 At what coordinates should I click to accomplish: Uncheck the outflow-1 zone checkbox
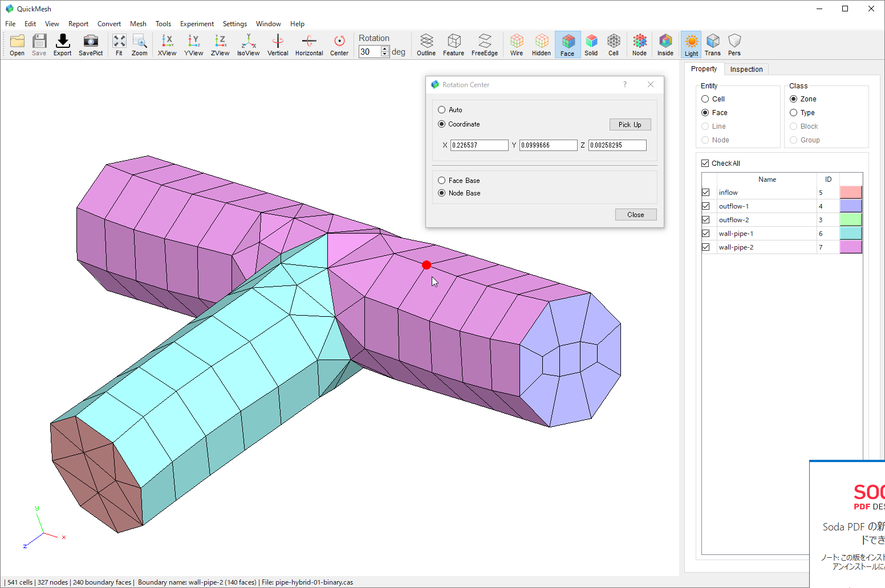[706, 206]
